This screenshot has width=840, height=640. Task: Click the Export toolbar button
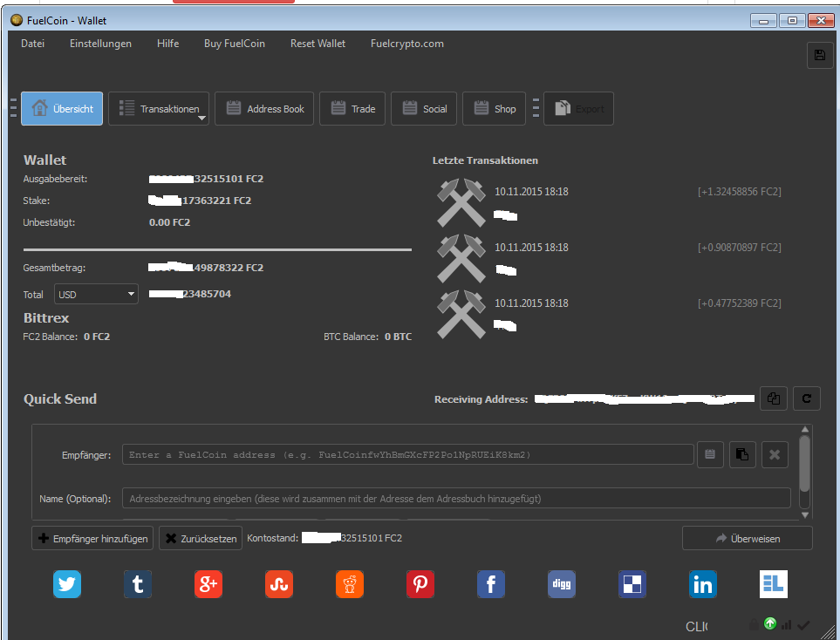pyautogui.click(x=578, y=109)
